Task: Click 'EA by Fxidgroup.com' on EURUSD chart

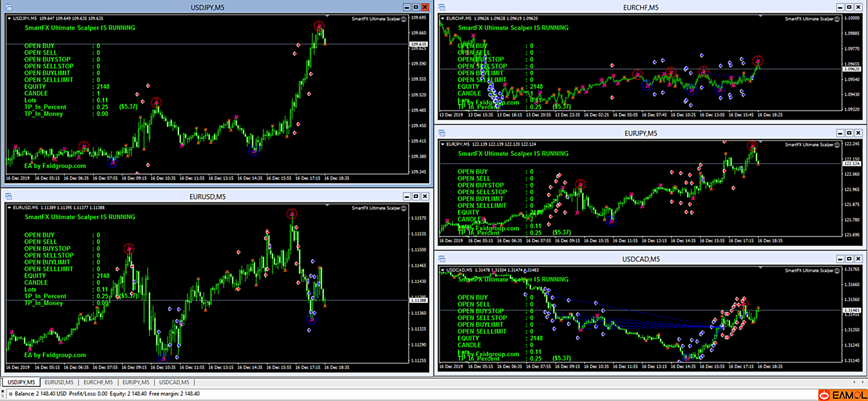Action: point(55,355)
